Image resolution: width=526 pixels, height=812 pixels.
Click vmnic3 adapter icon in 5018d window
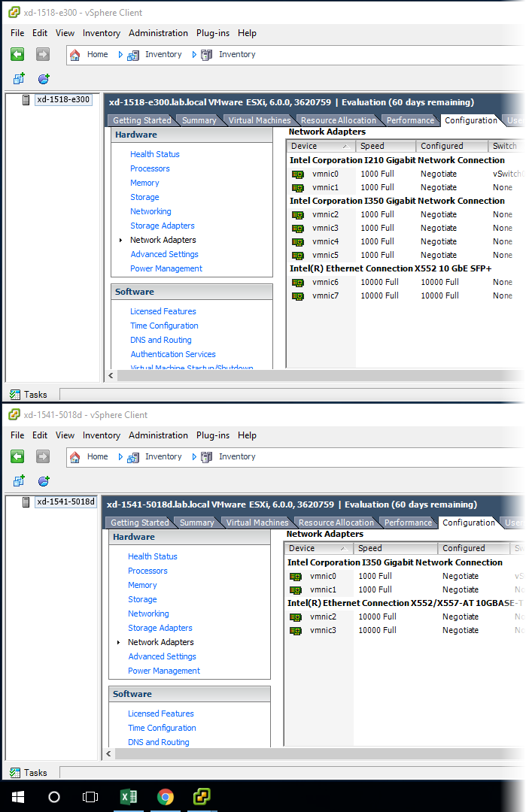(x=296, y=630)
